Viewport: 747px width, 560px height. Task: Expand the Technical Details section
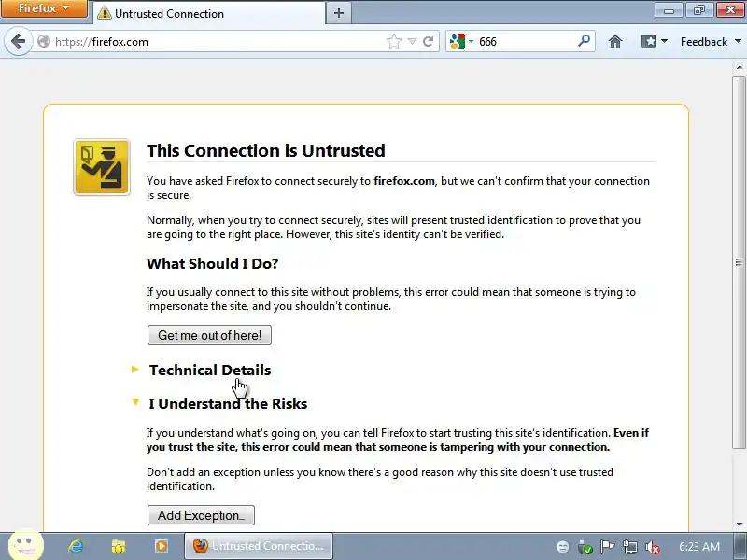(209, 370)
